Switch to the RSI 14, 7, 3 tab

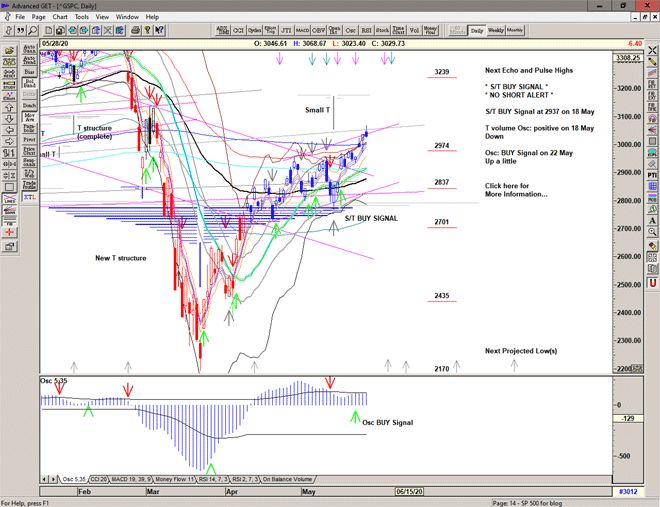213,479
